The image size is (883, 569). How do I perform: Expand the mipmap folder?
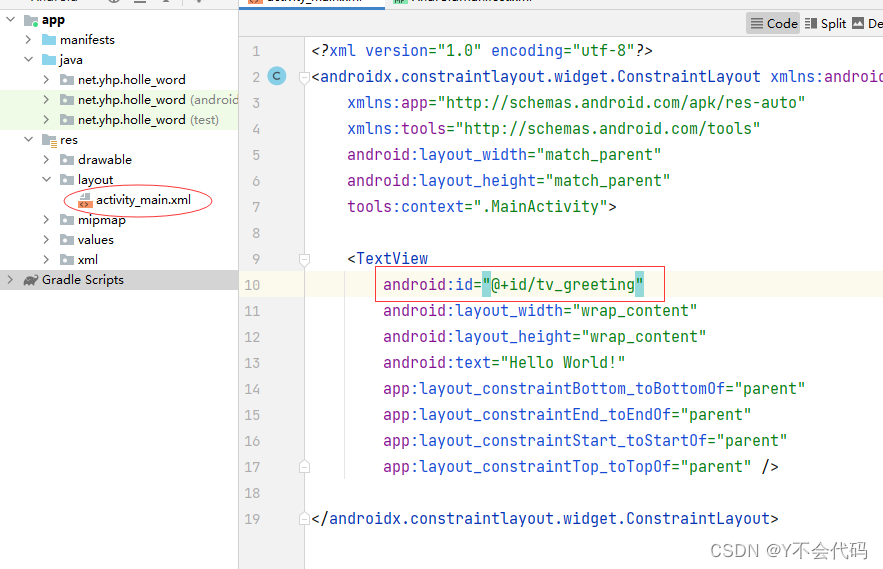click(46, 220)
